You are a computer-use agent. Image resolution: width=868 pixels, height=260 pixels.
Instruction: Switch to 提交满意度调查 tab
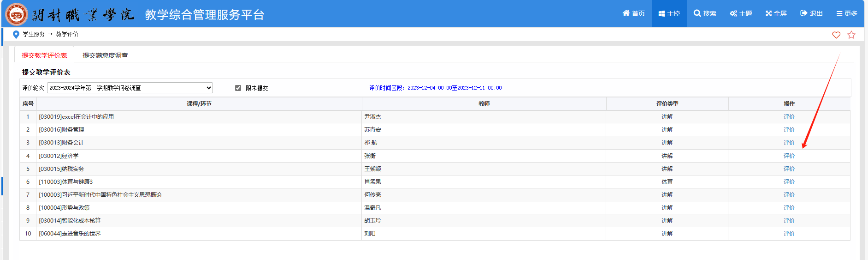105,55
